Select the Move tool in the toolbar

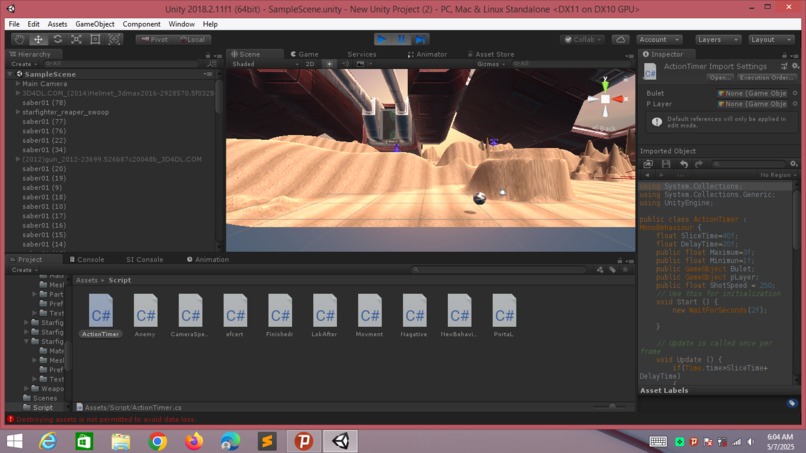[39, 39]
